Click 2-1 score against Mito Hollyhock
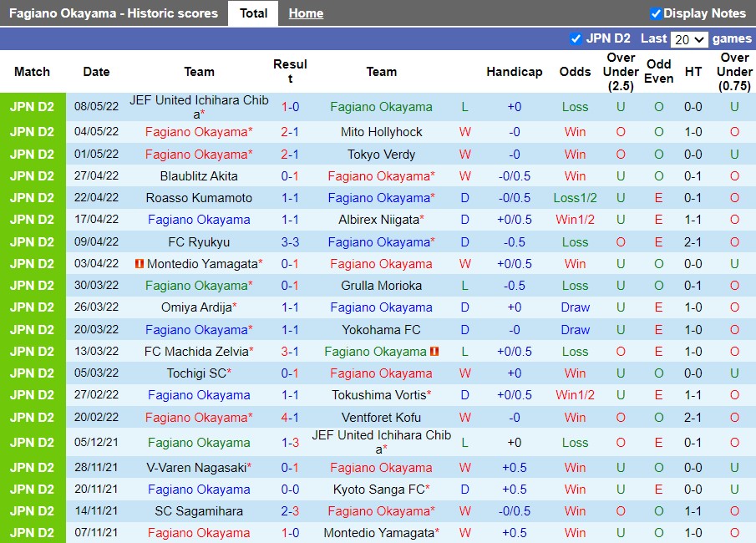756x543 pixels. [x=290, y=132]
